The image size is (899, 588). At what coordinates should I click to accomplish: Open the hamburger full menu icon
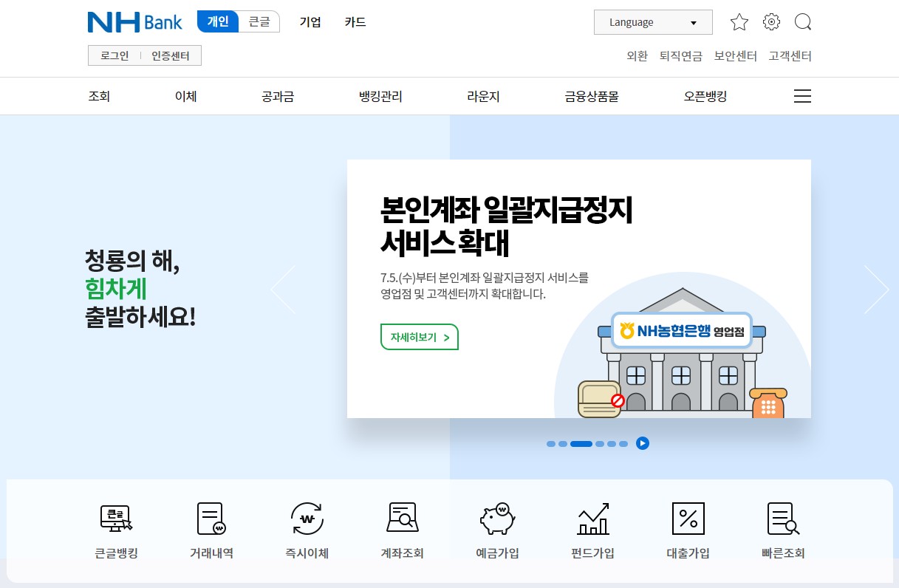[x=802, y=96]
